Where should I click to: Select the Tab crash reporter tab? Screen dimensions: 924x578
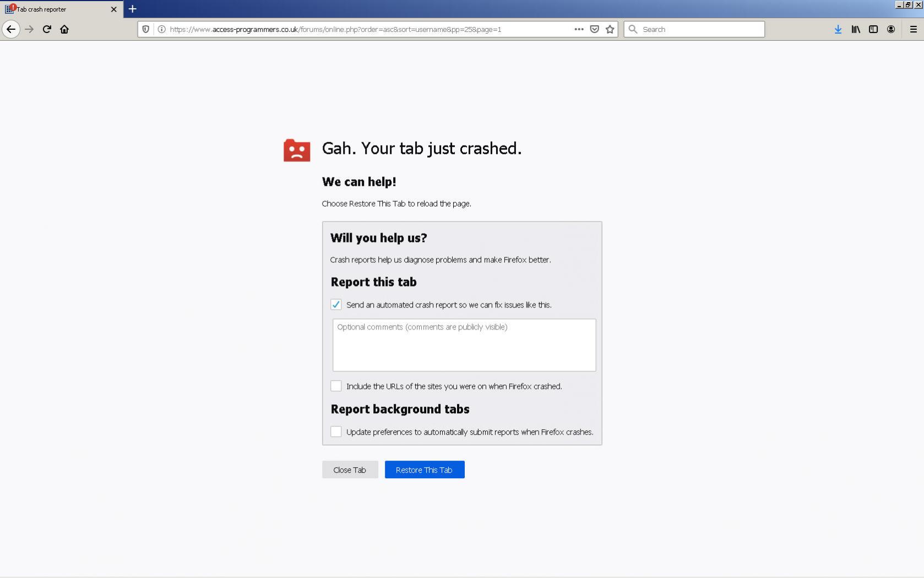[61, 9]
